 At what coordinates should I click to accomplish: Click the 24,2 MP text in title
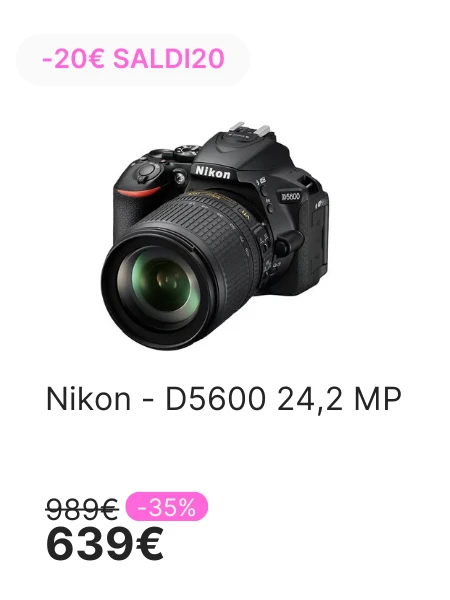pyautogui.click(x=339, y=400)
